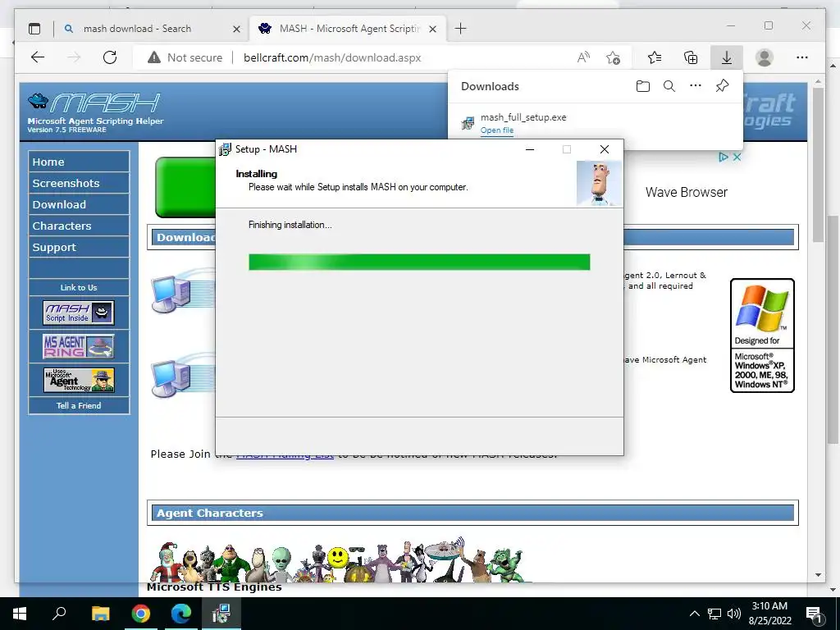
Task: Open the tab actions menu icon
Action: (34, 29)
